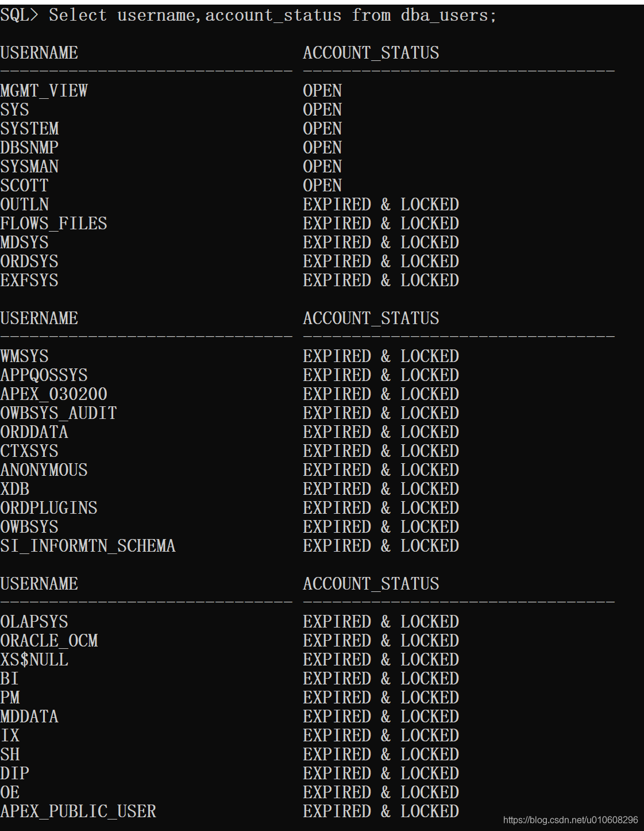
Task: Select the ORDDATA username
Action: [34, 432]
